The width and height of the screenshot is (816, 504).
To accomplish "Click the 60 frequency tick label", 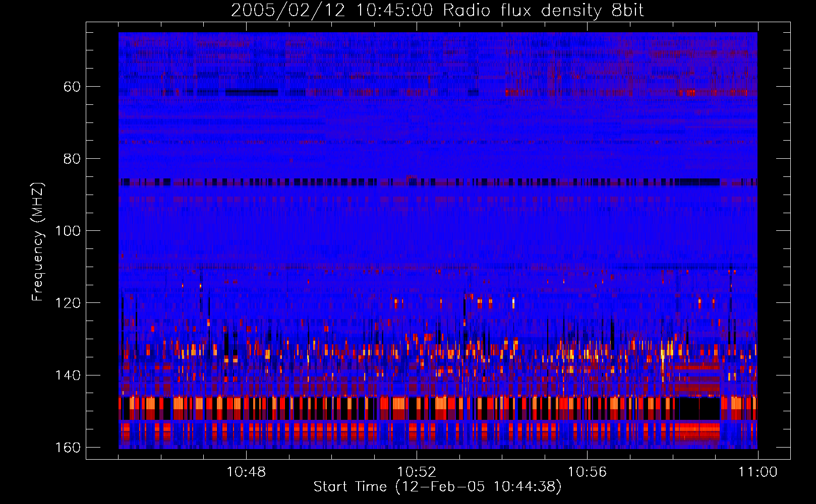I will (x=72, y=87).
